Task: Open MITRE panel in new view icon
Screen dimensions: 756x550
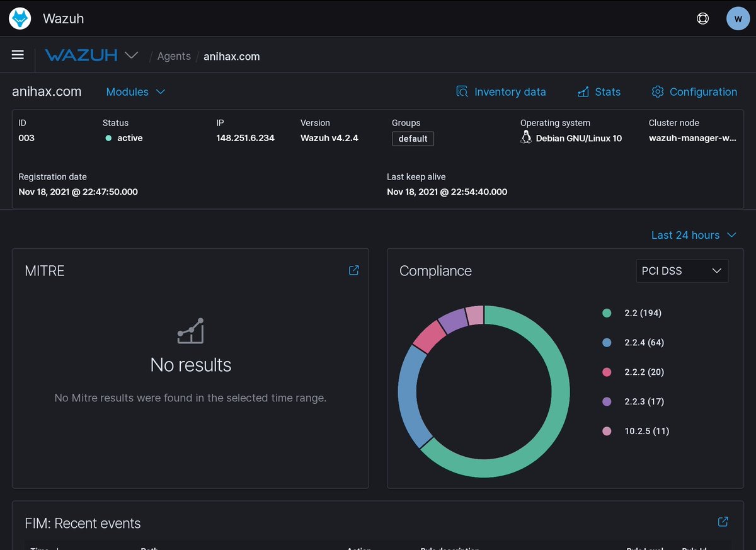Action: click(x=354, y=270)
